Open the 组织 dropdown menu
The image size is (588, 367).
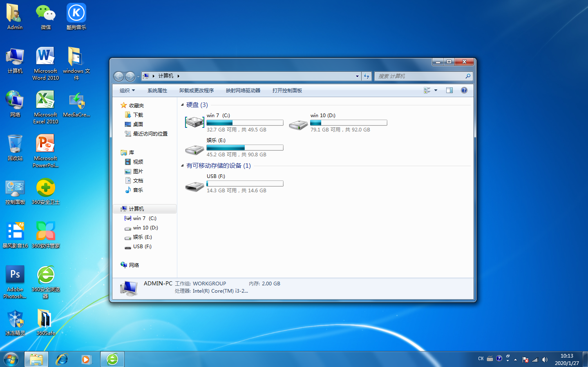[x=126, y=90]
